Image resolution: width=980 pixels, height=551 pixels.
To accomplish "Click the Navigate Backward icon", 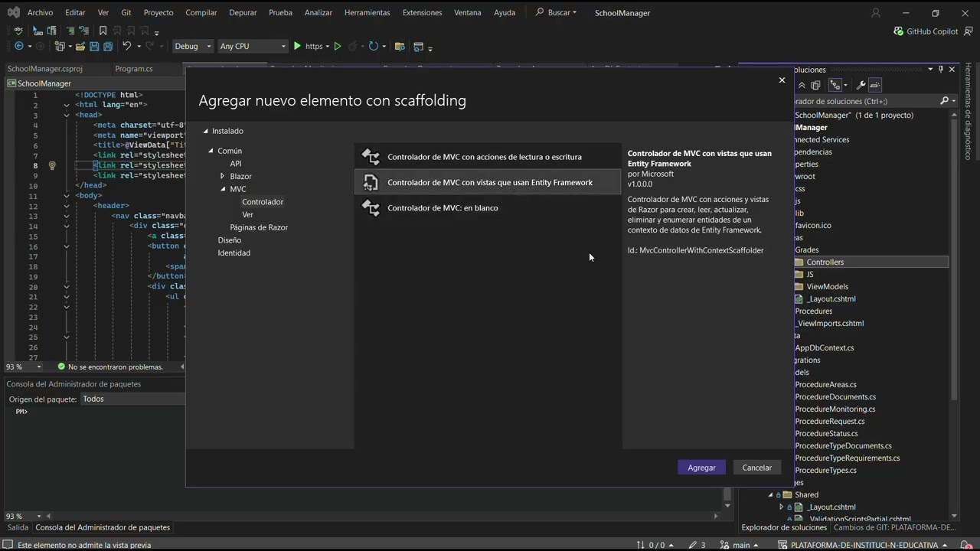I will coord(19,47).
